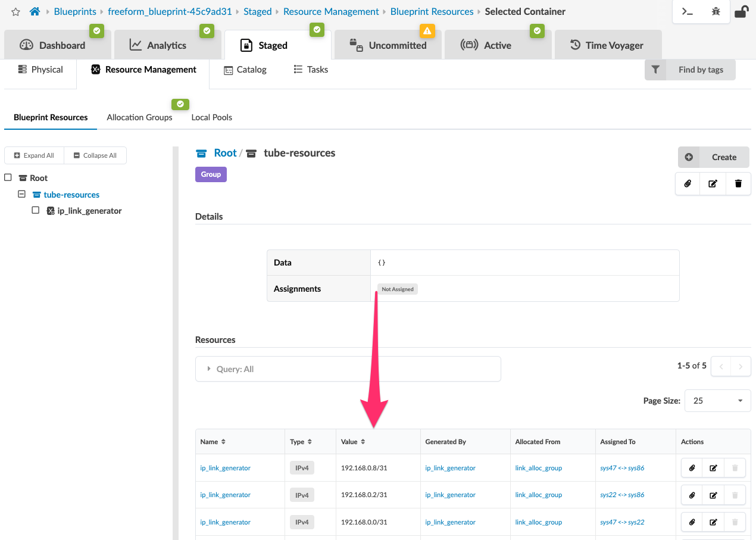Open the Page Size dropdown
The height and width of the screenshot is (540, 756).
pyautogui.click(x=717, y=401)
